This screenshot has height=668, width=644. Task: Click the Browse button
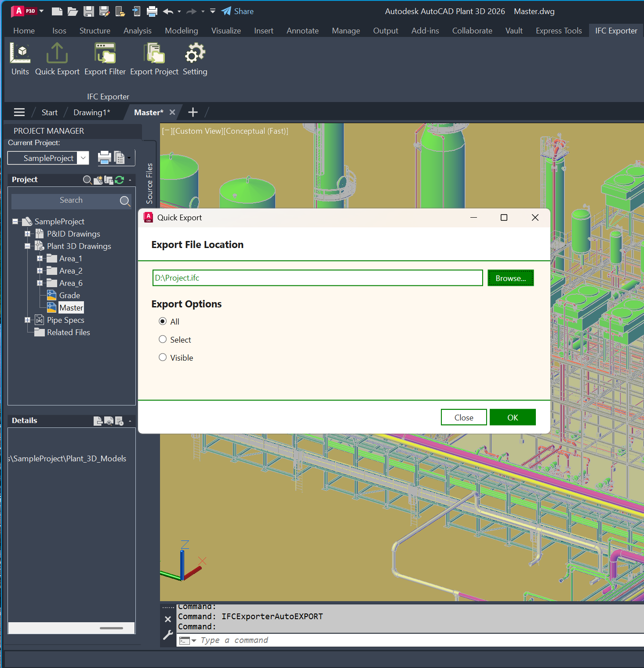(x=510, y=278)
